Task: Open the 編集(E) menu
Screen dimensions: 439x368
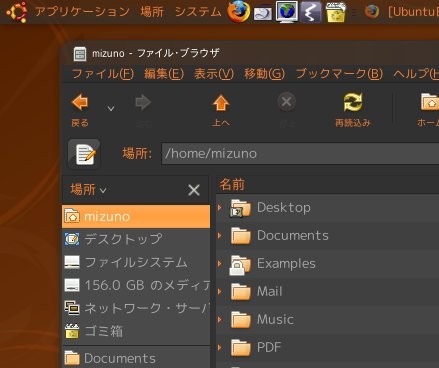Action: pyautogui.click(x=164, y=74)
